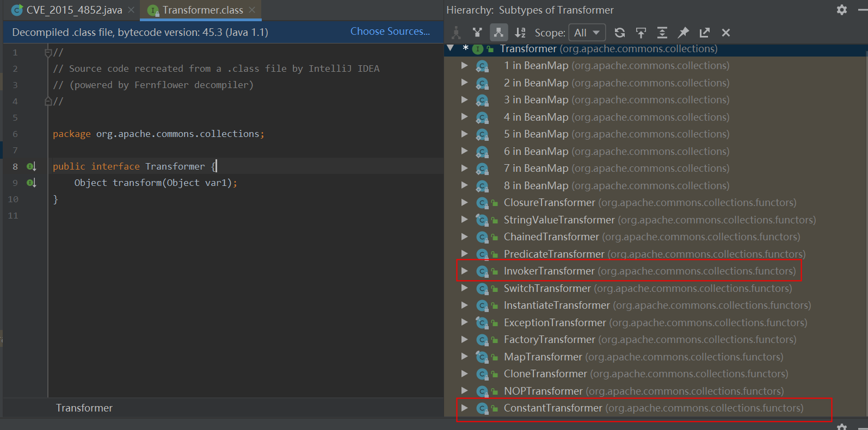This screenshot has width=868, height=430.
Task: Select StringValueTransformer in hierarchy
Action: pos(660,220)
